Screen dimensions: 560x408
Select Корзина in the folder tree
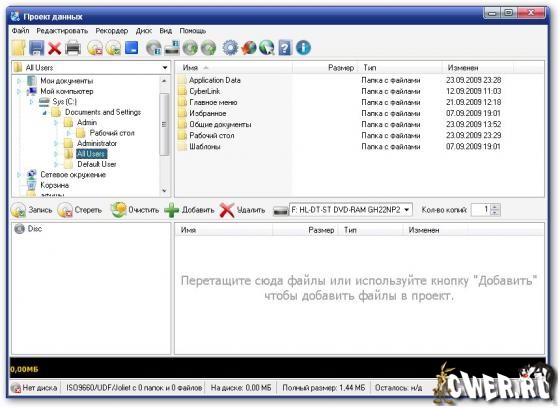tap(54, 185)
